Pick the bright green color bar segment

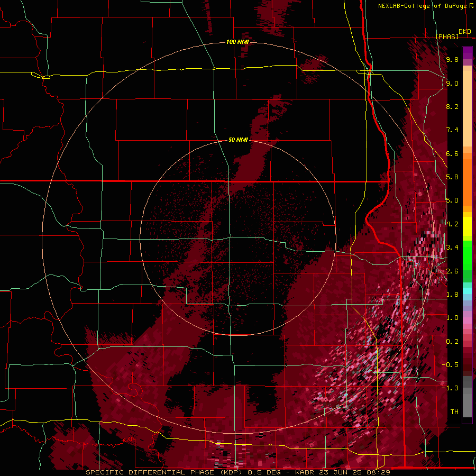[467, 255]
